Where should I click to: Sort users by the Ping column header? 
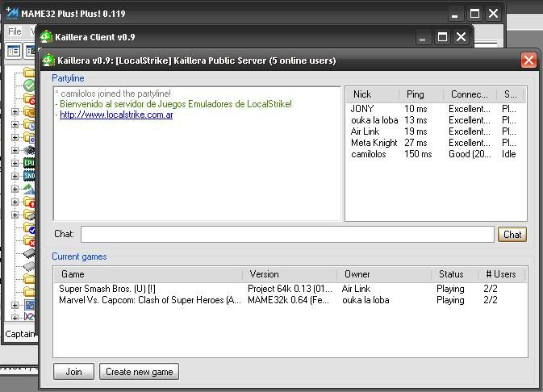click(x=421, y=94)
